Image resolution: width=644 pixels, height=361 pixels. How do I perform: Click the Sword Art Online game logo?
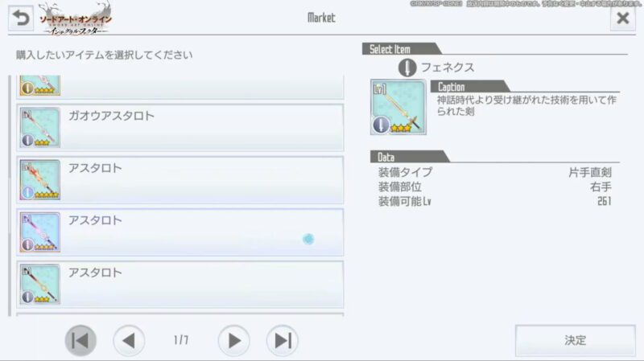pyautogui.click(x=75, y=18)
